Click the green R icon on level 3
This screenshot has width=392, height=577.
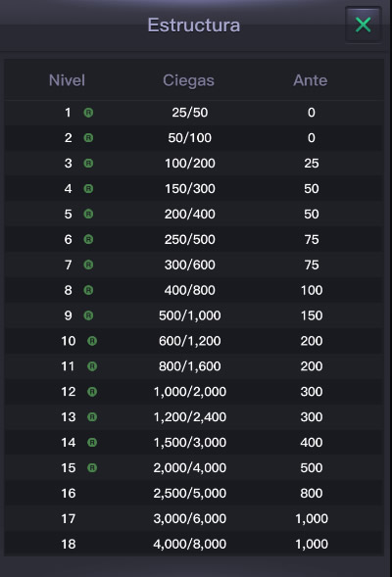[x=88, y=163]
